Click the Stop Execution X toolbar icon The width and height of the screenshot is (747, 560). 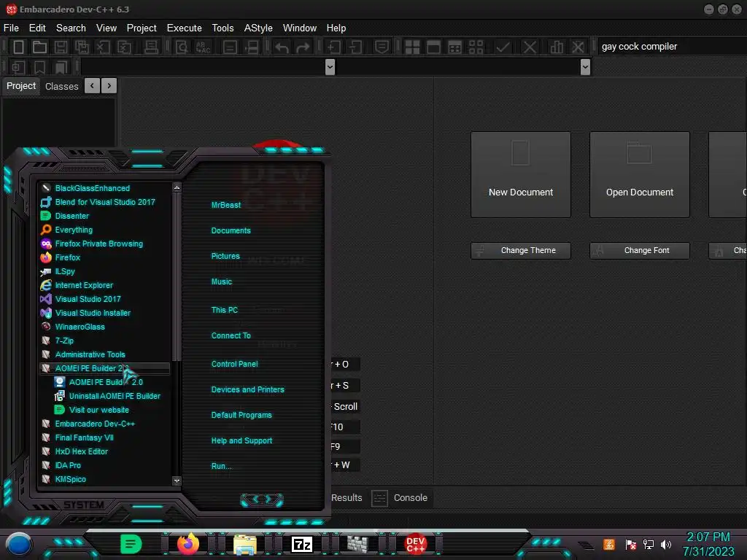(530, 47)
